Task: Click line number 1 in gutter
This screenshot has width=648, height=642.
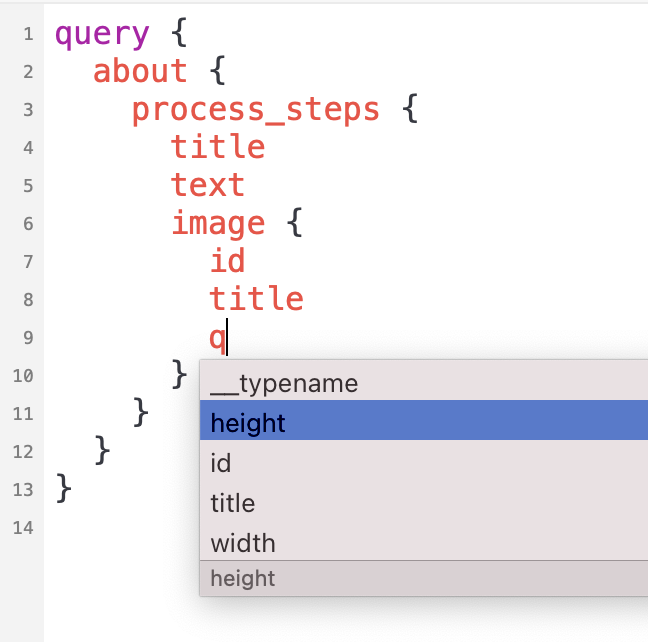Action: (28, 34)
